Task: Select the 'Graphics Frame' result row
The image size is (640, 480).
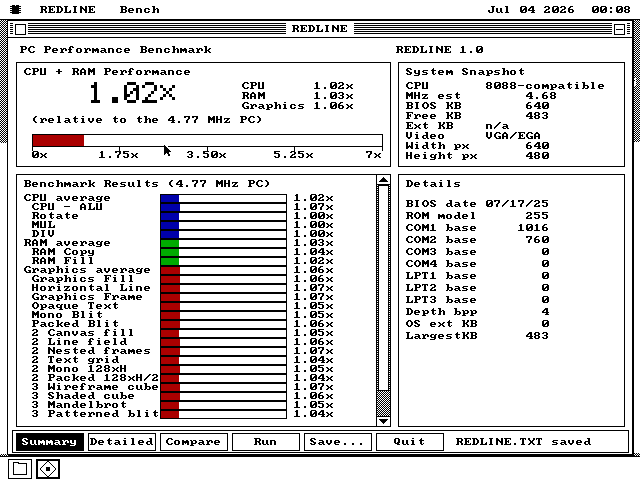Action: [178, 297]
